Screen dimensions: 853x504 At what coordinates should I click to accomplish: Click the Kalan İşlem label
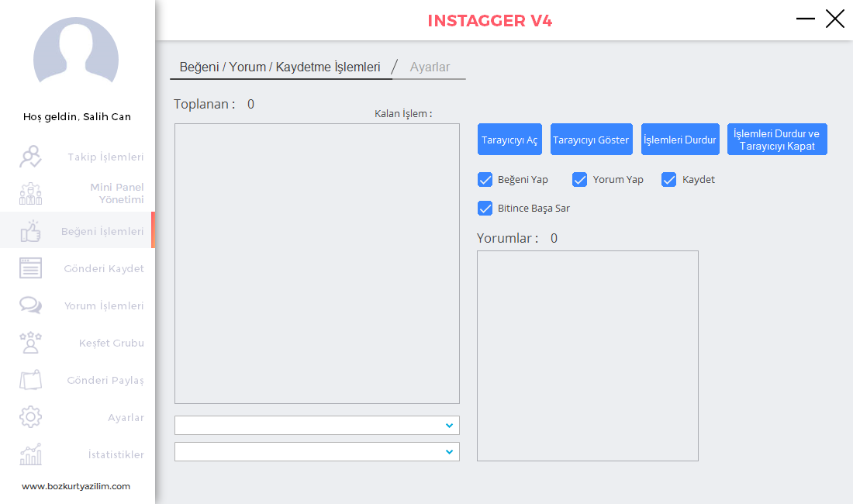pyautogui.click(x=403, y=114)
